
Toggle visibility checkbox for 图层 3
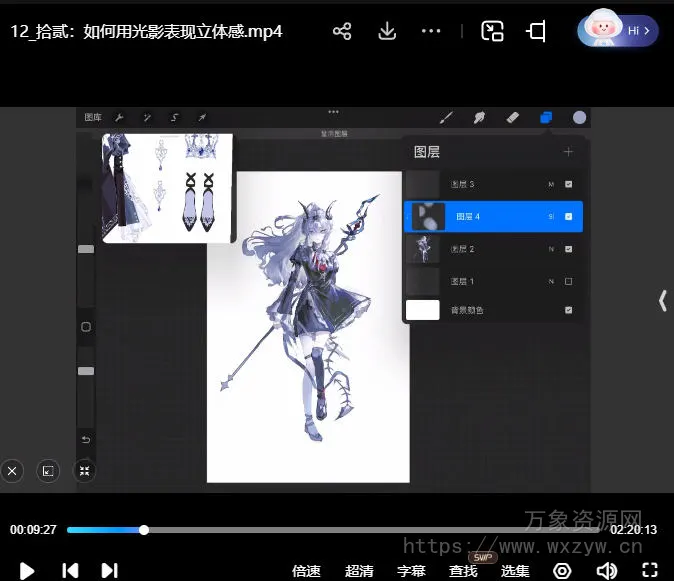point(569,185)
